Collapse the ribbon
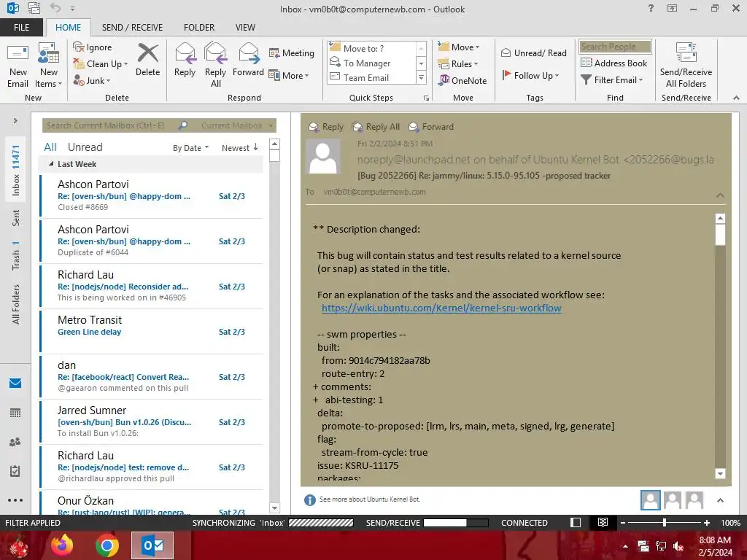 [x=736, y=98]
